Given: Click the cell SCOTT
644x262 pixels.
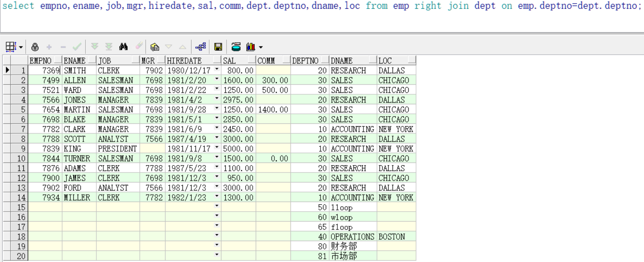Looking at the screenshot, I should [x=79, y=139].
